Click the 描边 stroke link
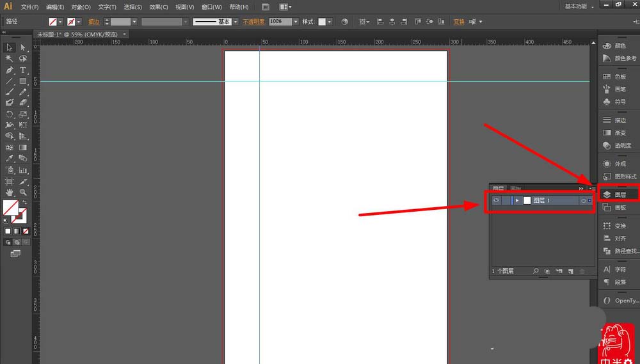The width and height of the screenshot is (640, 364). [x=94, y=22]
